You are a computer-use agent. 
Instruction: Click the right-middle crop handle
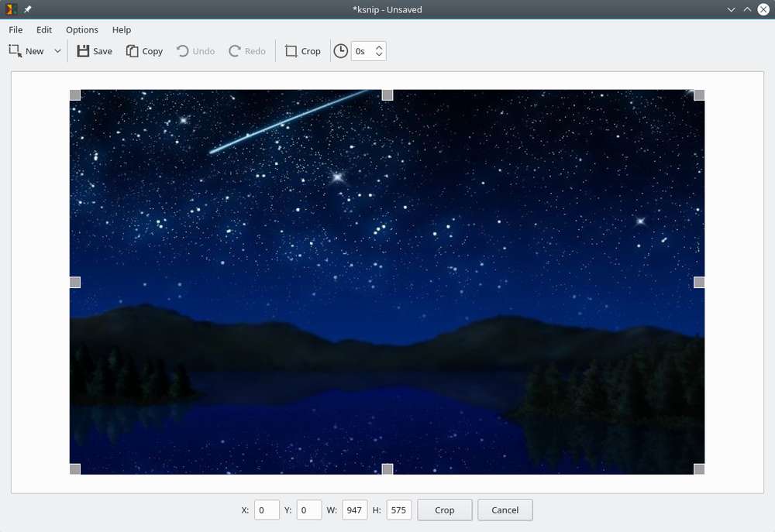pyautogui.click(x=699, y=282)
